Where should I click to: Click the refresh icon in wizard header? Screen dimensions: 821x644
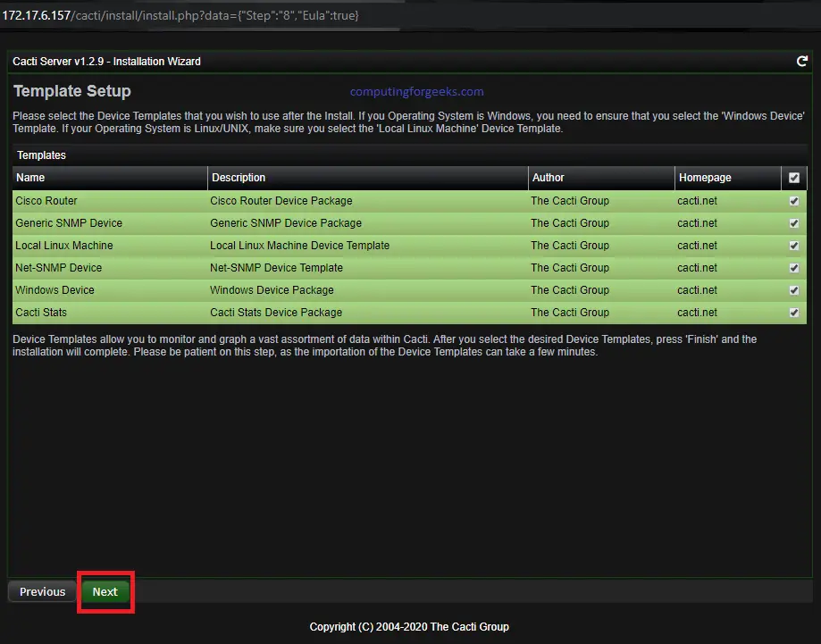point(801,62)
